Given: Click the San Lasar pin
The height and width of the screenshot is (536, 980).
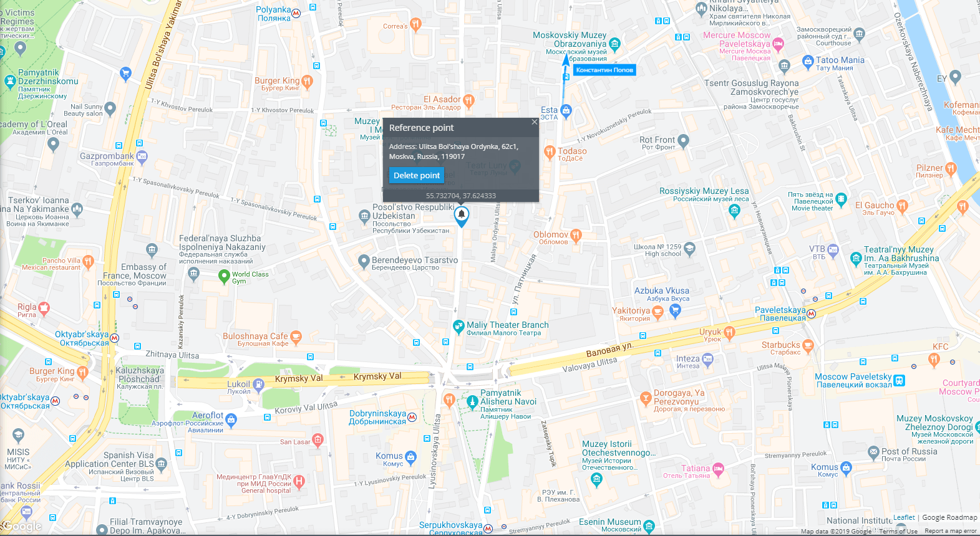Looking at the screenshot, I should (318, 440).
